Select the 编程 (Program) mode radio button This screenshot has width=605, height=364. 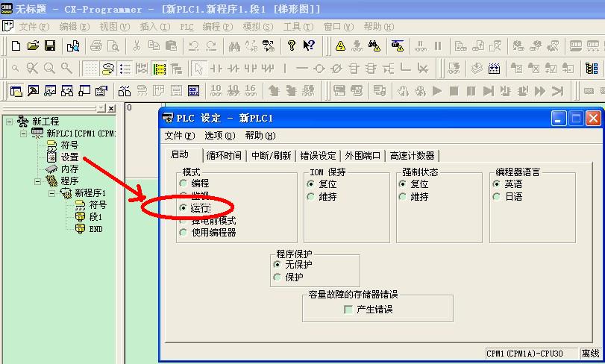click(184, 183)
